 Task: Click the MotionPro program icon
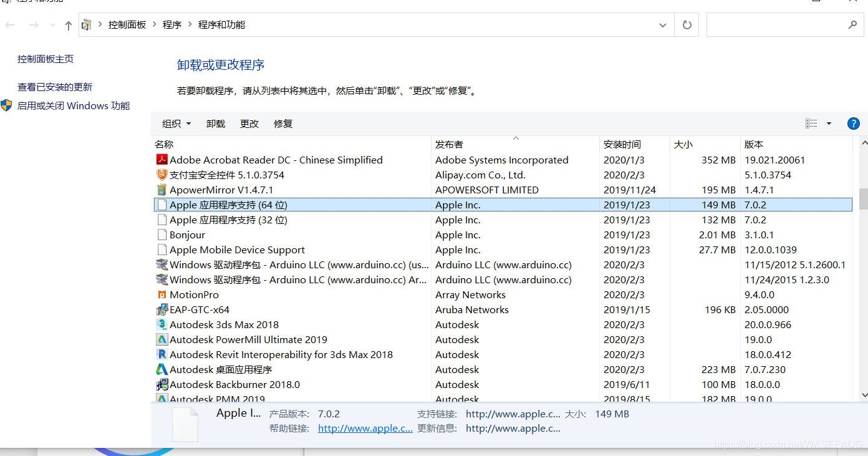[x=162, y=294]
